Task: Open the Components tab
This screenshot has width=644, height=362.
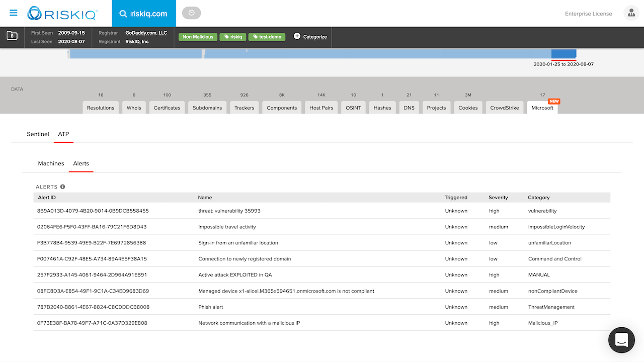Action: [282, 108]
